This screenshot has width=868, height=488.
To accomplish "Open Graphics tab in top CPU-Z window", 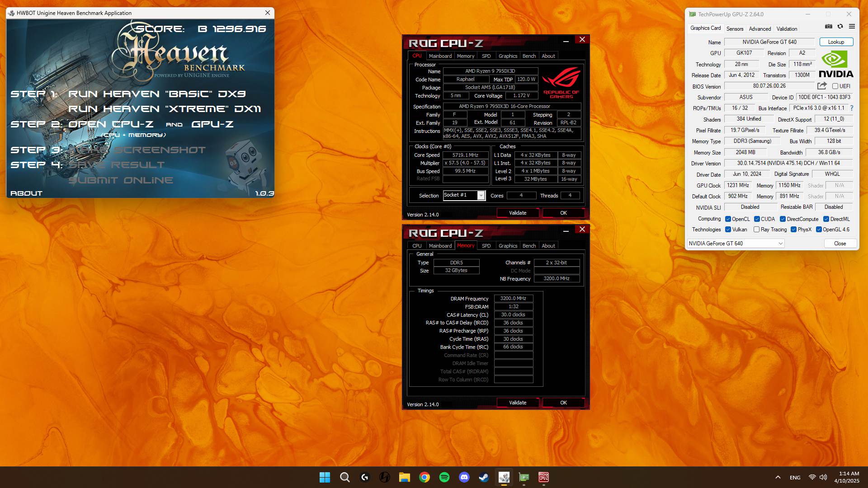I will click(508, 56).
